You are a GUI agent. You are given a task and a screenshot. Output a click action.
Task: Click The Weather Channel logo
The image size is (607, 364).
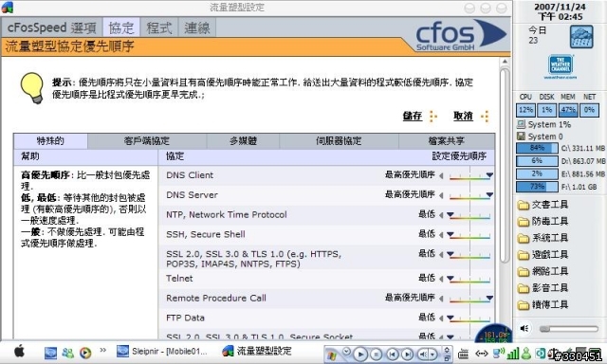tap(561, 66)
